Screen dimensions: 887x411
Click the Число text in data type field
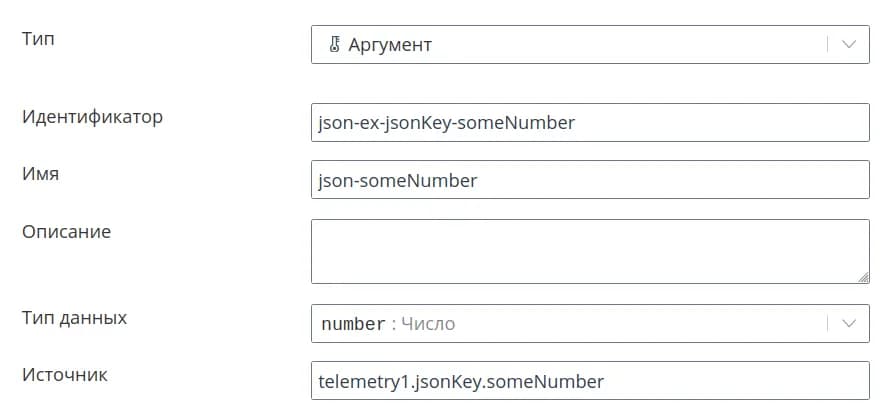point(428,324)
